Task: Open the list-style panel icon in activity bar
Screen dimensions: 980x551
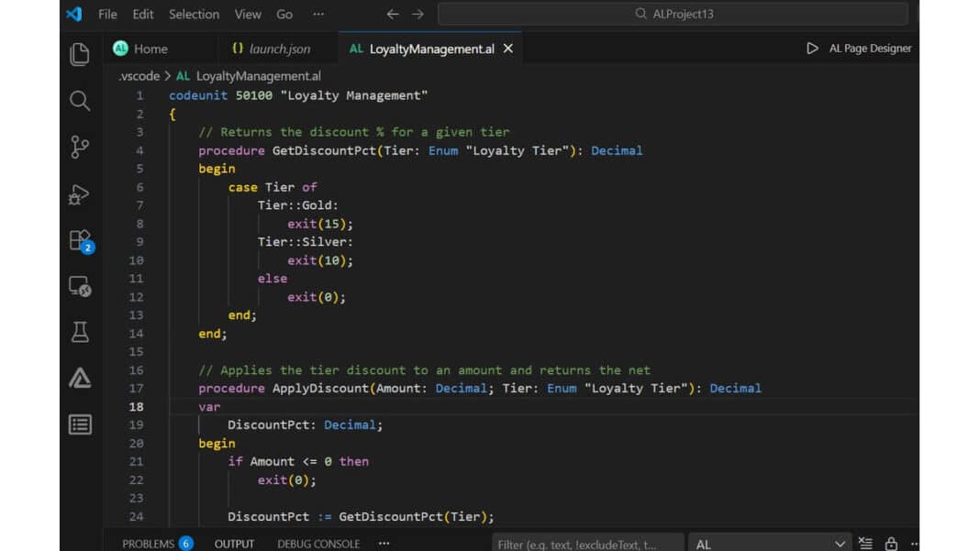Action: (80, 424)
